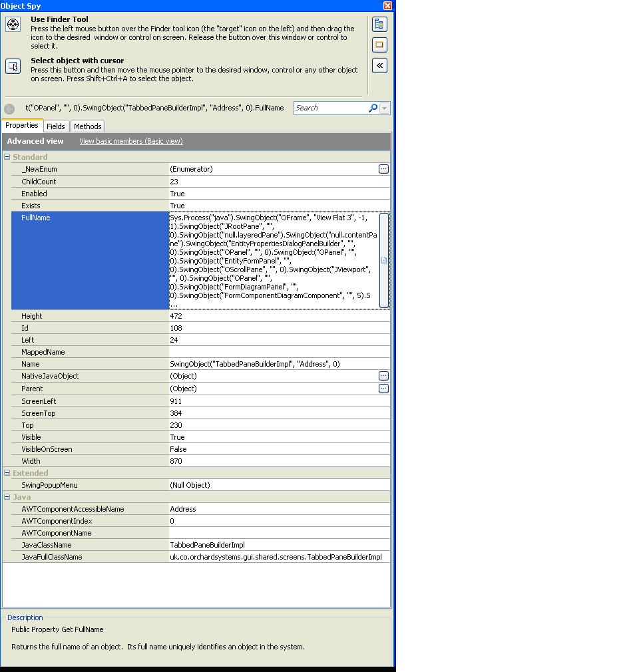Select the Enabled property row
The height and width of the screenshot is (672, 639).
tap(201, 194)
